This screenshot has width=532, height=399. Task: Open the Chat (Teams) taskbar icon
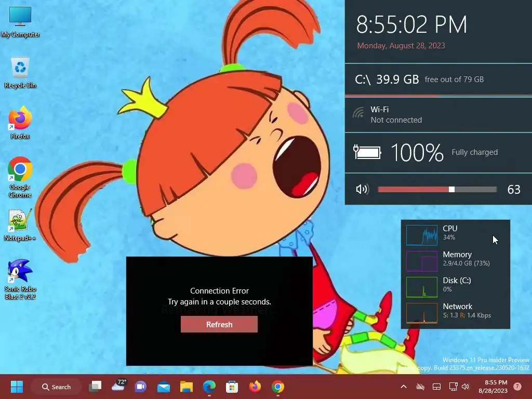[140, 387]
